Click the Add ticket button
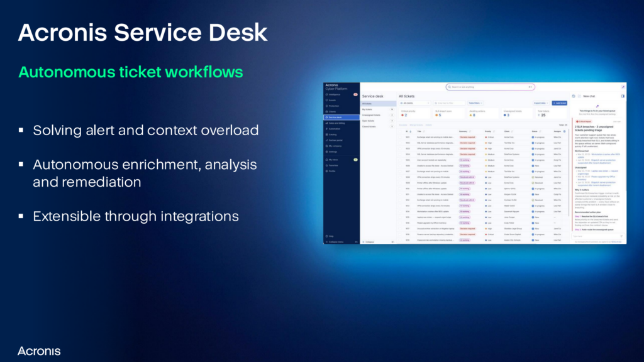 pos(559,103)
